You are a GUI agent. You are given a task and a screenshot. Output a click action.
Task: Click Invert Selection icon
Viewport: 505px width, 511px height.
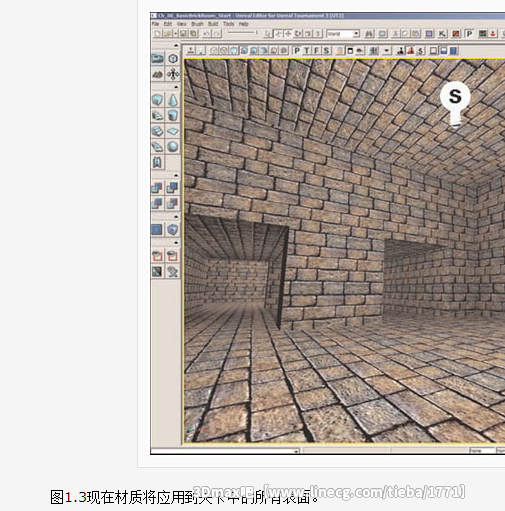point(158,272)
